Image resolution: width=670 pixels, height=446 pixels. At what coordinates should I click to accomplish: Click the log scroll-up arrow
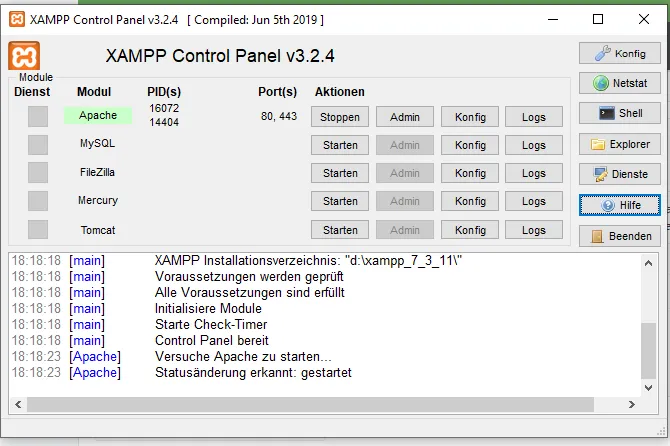click(x=648, y=263)
